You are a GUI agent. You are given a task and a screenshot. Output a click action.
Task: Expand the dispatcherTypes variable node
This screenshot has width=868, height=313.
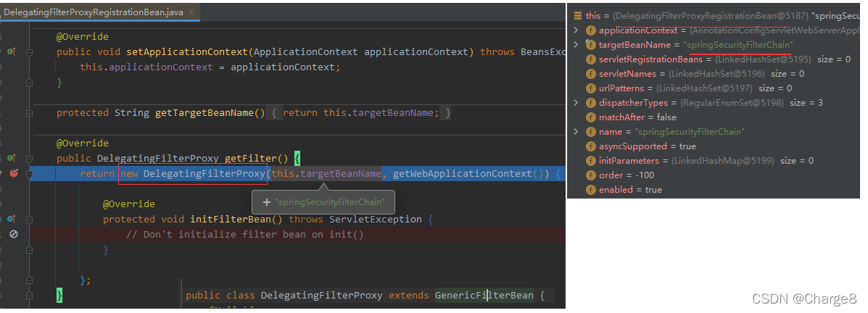tap(576, 103)
